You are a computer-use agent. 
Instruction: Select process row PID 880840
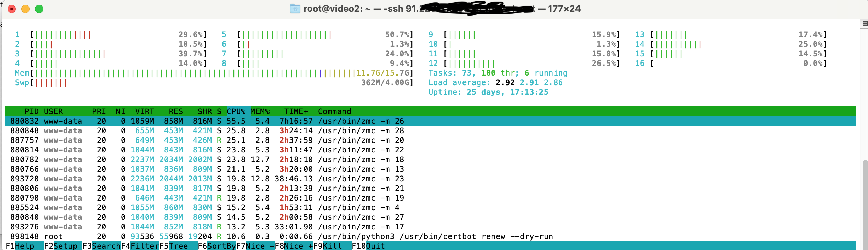pyautogui.click(x=431, y=217)
